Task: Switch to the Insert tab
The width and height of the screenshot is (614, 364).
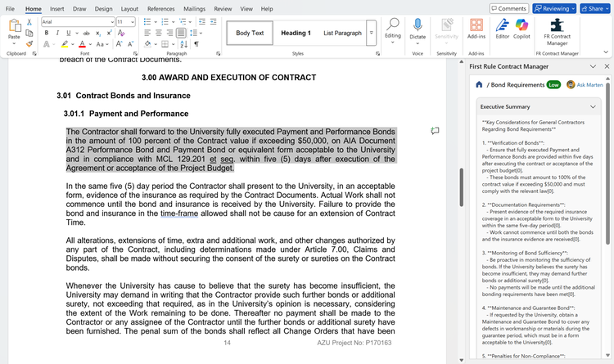Action: 56,9
